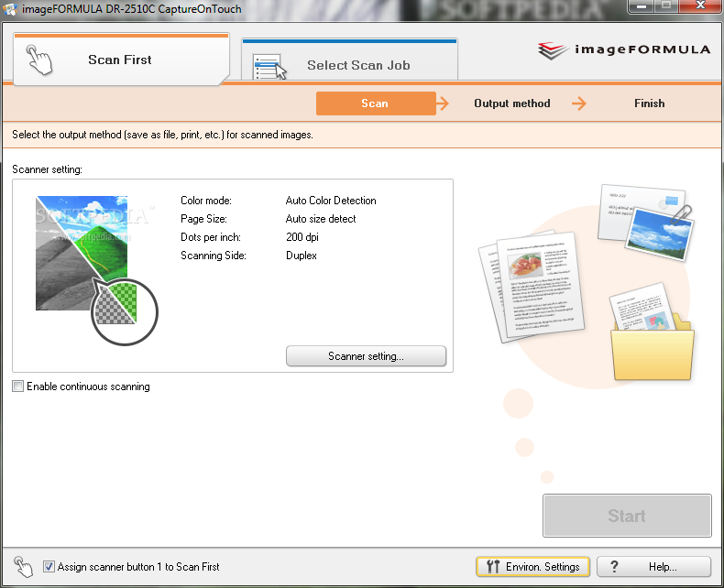724x588 pixels.
Task: Click the color mode preview thumbnail
Action: [96, 270]
